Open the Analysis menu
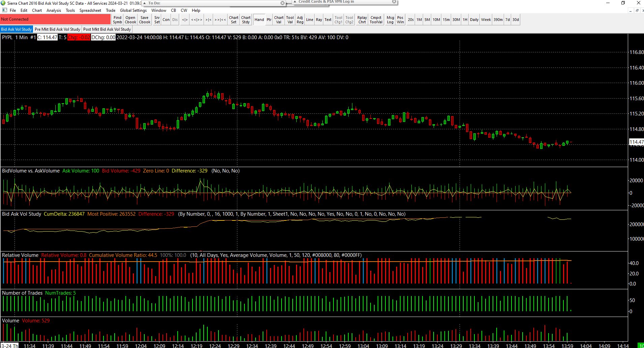Viewport: 644px width, 348px height. tap(54, 10)
